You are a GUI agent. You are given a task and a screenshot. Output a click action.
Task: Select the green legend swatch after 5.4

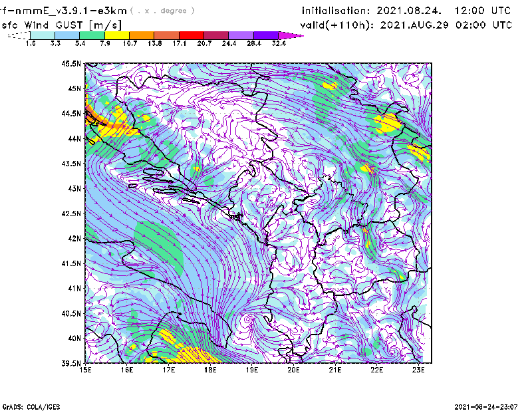coord(92,35)
